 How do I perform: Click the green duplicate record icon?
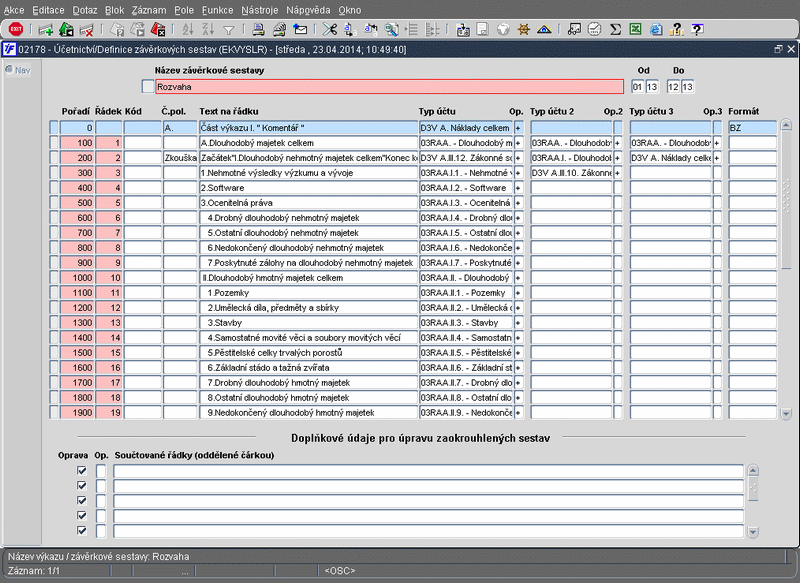pyautogui.click(x=66, y=30)
